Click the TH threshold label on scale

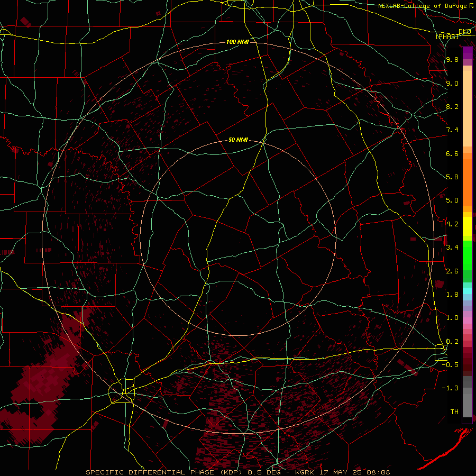coord(454,412)
